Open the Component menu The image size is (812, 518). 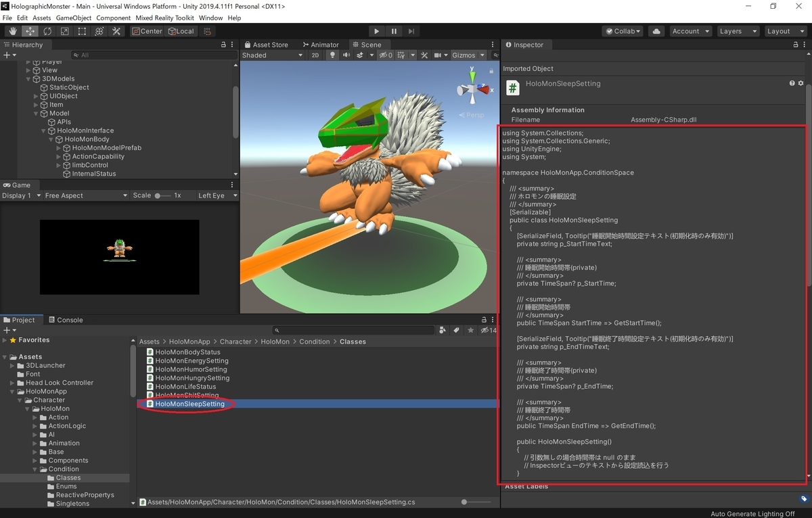(x=113, y=18)
